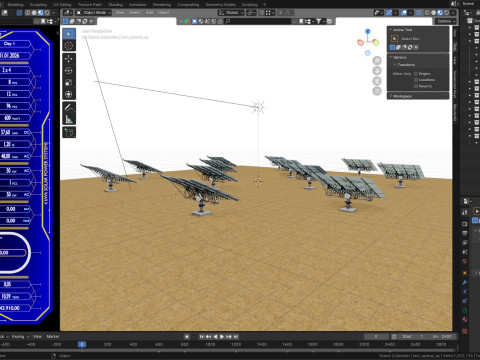This screenshot has width=480, height=360.
Task: Click the Render properties tab icon
Action: pyautogui.click(x=465, y=224)
